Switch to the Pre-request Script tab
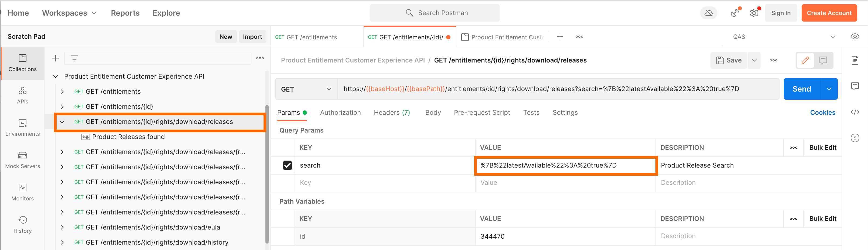Screen dimensions: 868x250 tap(482, 113)
